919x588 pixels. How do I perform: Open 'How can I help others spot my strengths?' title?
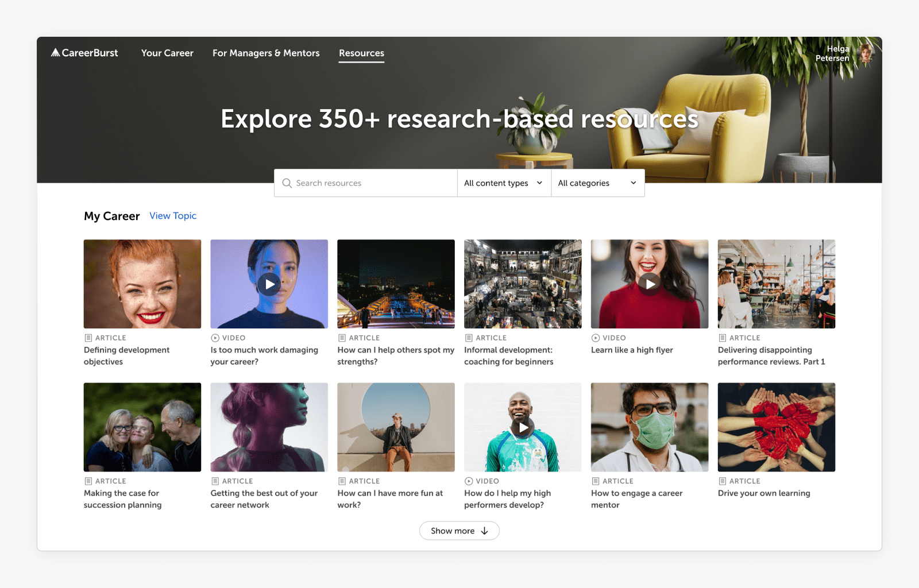tap(396, 356)
